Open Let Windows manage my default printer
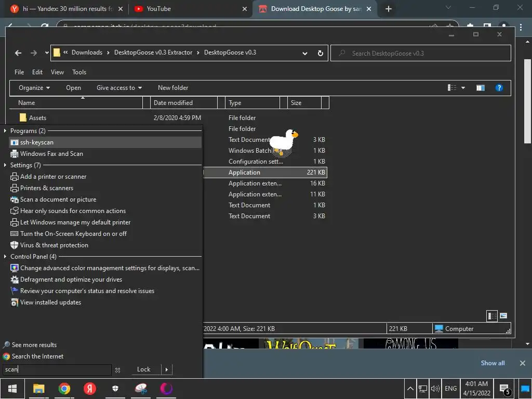 (x=71, y=222)
